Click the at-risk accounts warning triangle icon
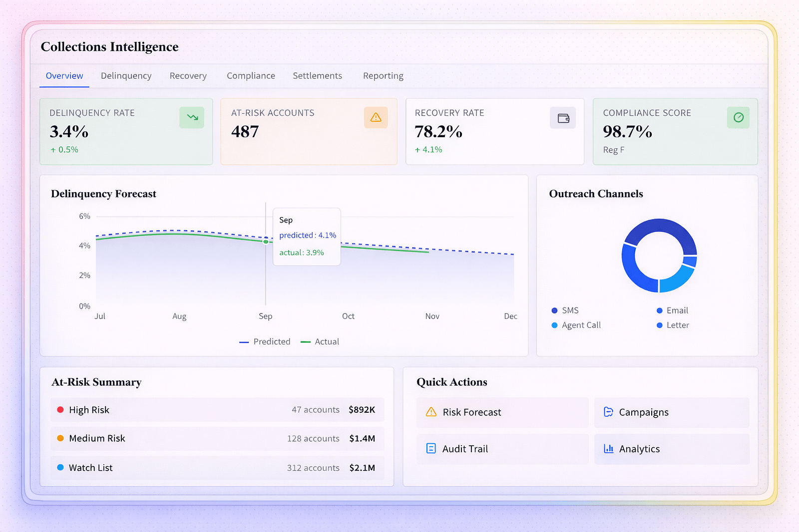The image size is (799, 532). pos(376,118)
